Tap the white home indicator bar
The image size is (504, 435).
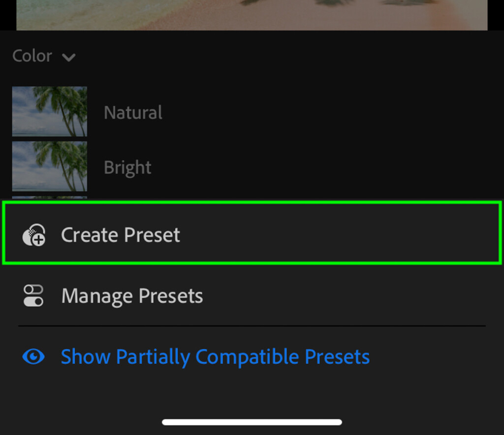tap(252, 422)
